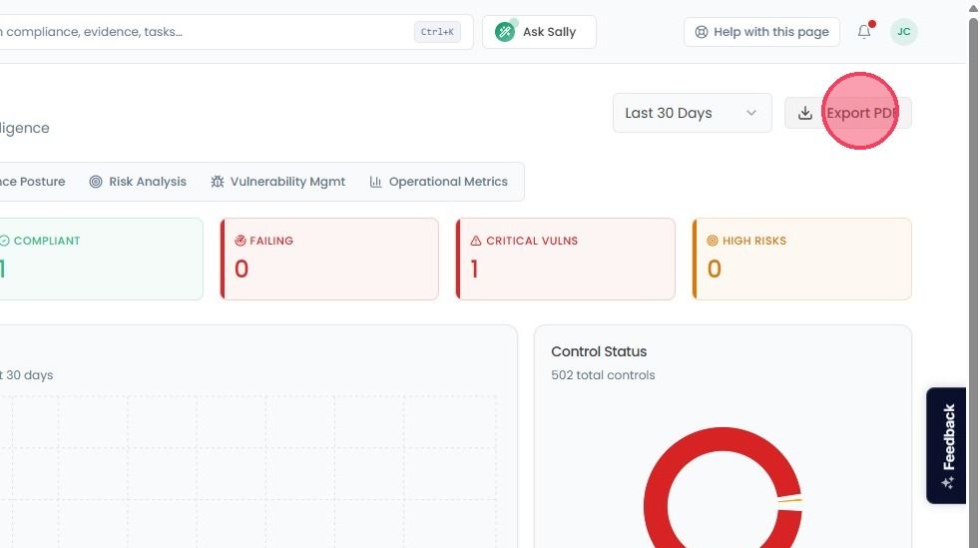Click the Failing card icon
The height and width of the screenshot is (548, 980).
[x=240, y=241]
